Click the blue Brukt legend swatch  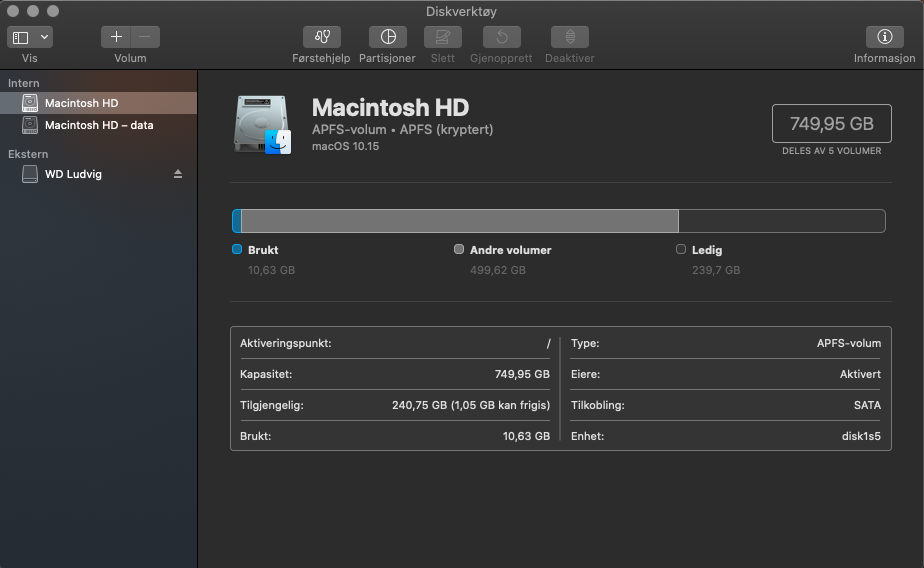tap(237, 249)
